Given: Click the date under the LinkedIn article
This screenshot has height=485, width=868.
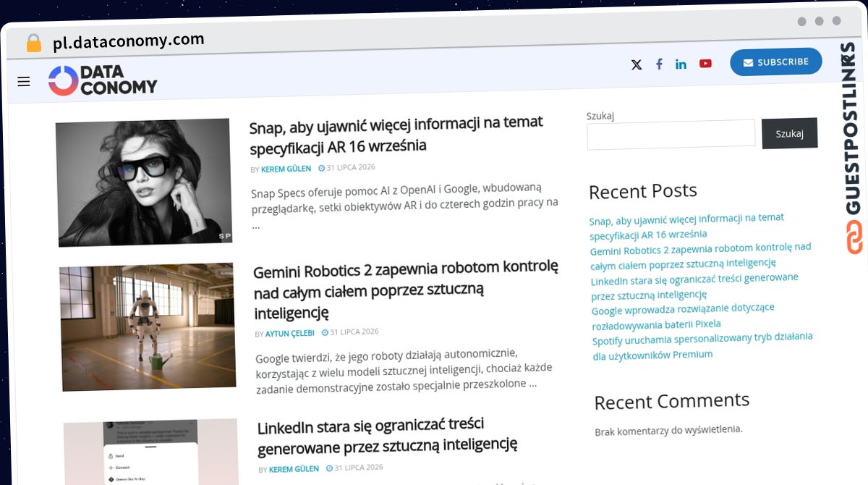Looking at the screenshot, I should click(354, 468).
